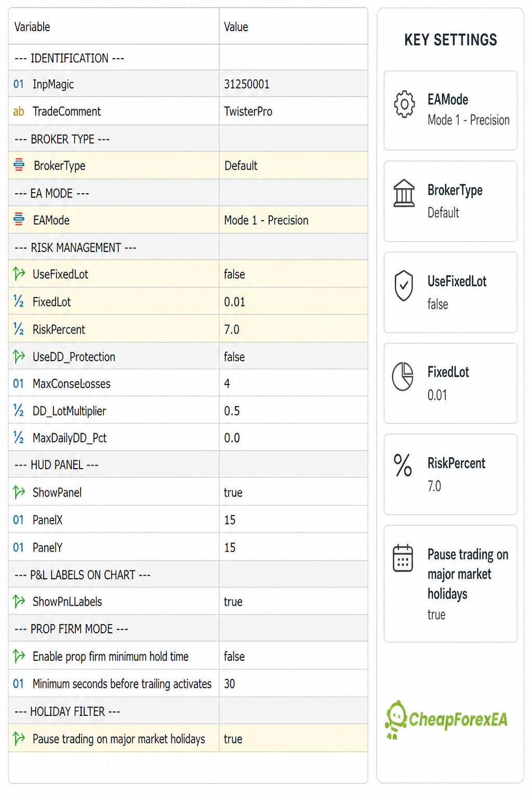Select the '--- RISK MANAGEMENT ---' section row
This screenshot has width=532, height=798.
(188, 247)
